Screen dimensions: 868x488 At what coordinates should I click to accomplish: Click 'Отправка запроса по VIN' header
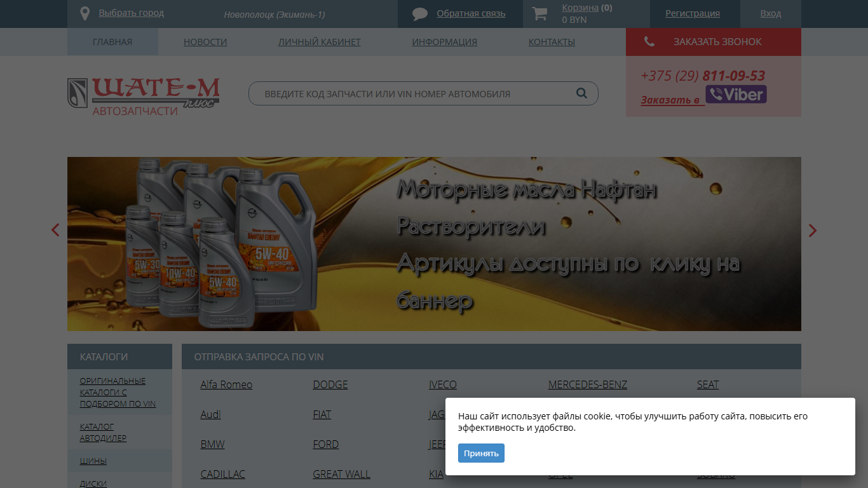tap(491, 356)
